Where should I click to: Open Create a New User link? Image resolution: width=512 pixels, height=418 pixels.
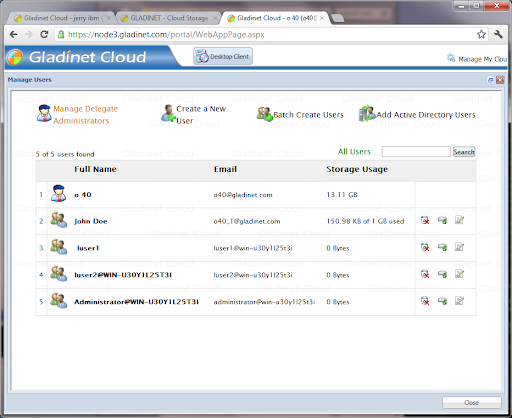pos(201,115)
